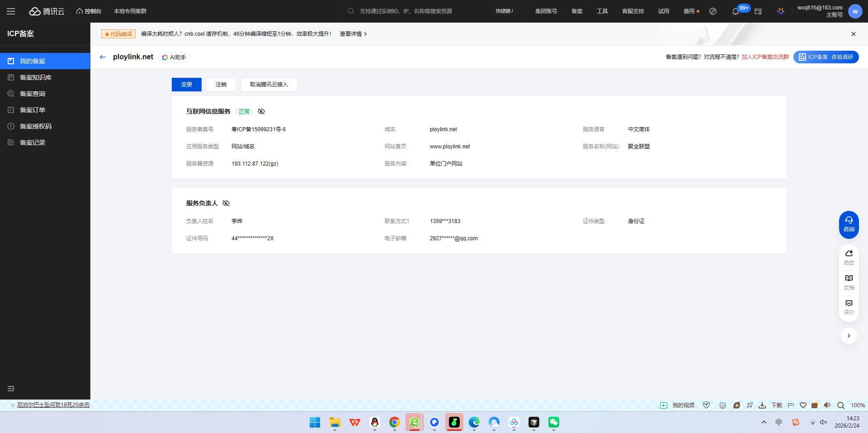The image size is (868, 433).
Task: Show hidden system tray icons
Action: pyautogui.click(x=764, y=422)
